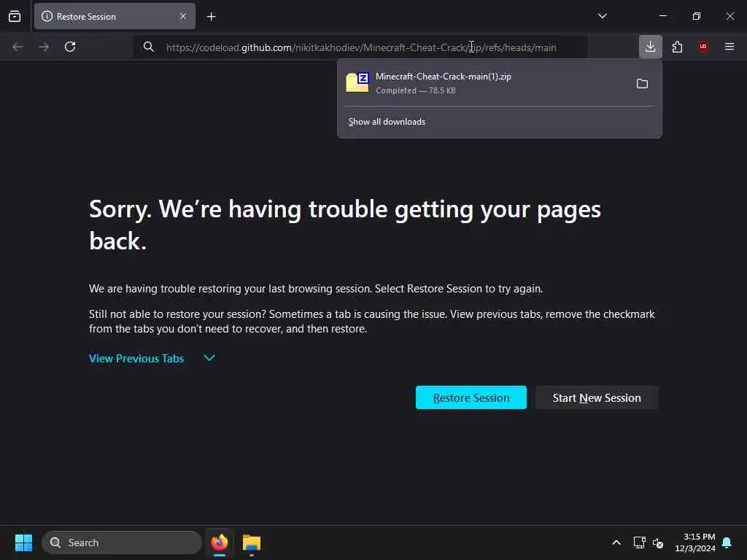Close the Restore Session tab
The height and width of the screenshot is (560, 747).
(183, 16)
